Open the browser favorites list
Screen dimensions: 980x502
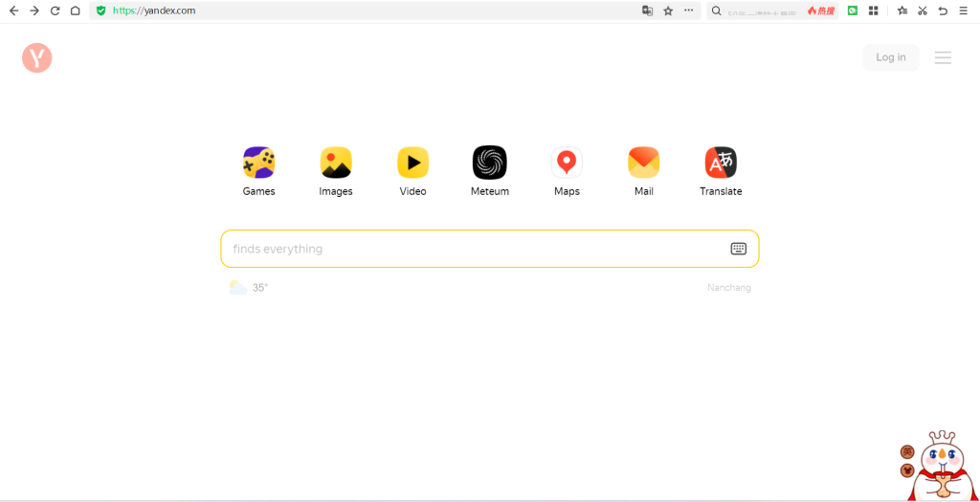902,11
